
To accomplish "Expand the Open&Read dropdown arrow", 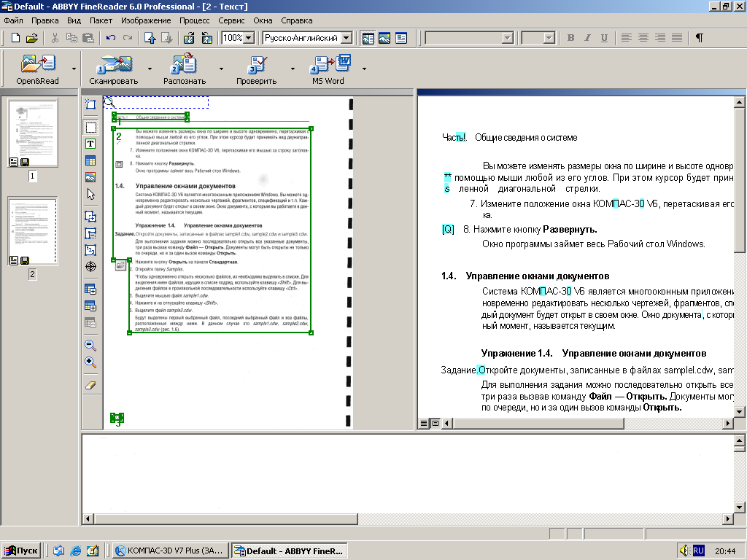I will point(74,69).
